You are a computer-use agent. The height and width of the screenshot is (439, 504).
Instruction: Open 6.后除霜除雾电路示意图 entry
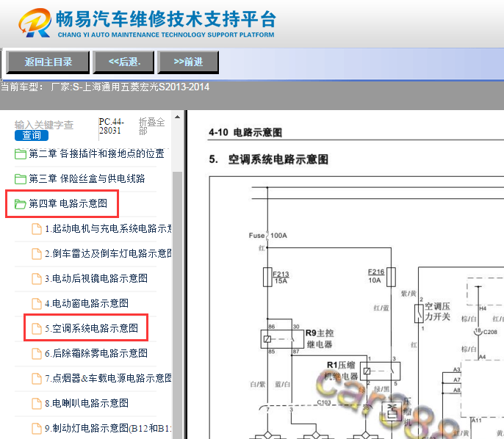tap(96, 353)
